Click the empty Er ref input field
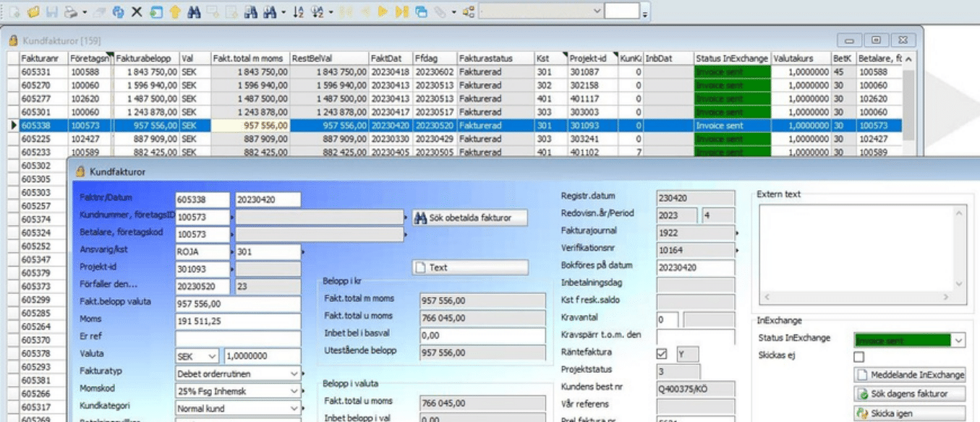 pos(238,339)
